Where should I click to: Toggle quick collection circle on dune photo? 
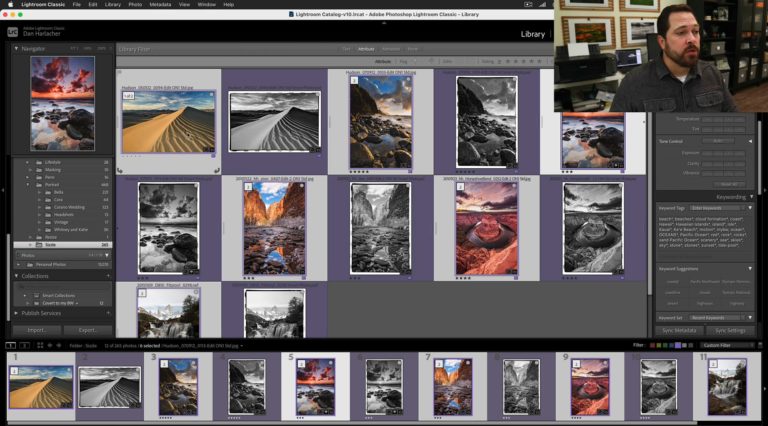point(211,95)
